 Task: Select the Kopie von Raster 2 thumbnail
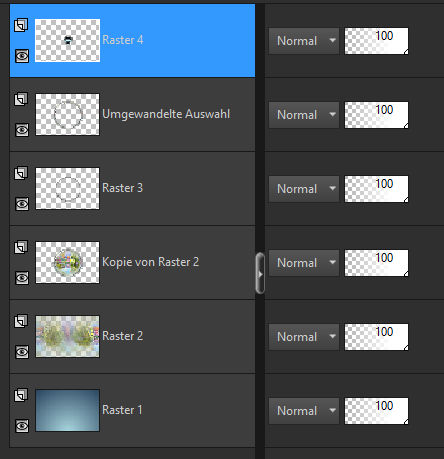pyautogui.click(x=67, y=262)
